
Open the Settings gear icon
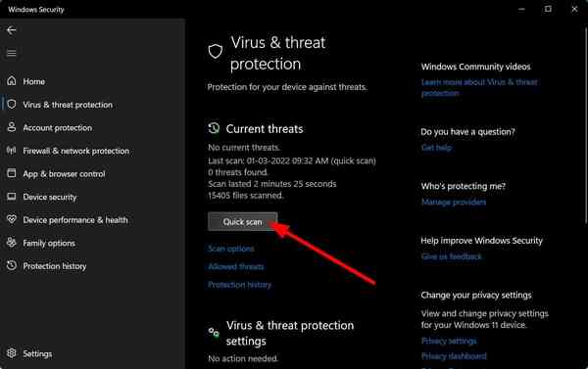(x=12, y=353)
